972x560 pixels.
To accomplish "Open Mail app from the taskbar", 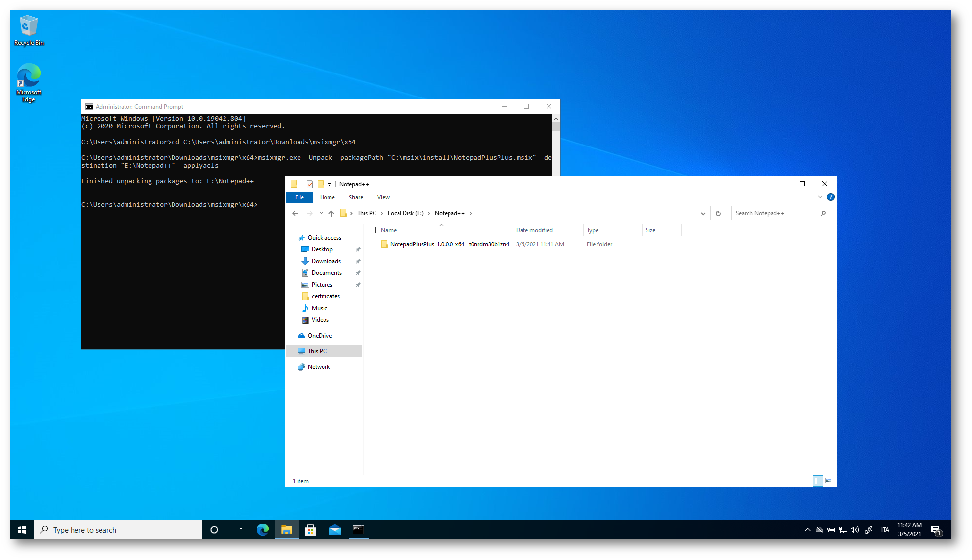I will click(334, 530).
